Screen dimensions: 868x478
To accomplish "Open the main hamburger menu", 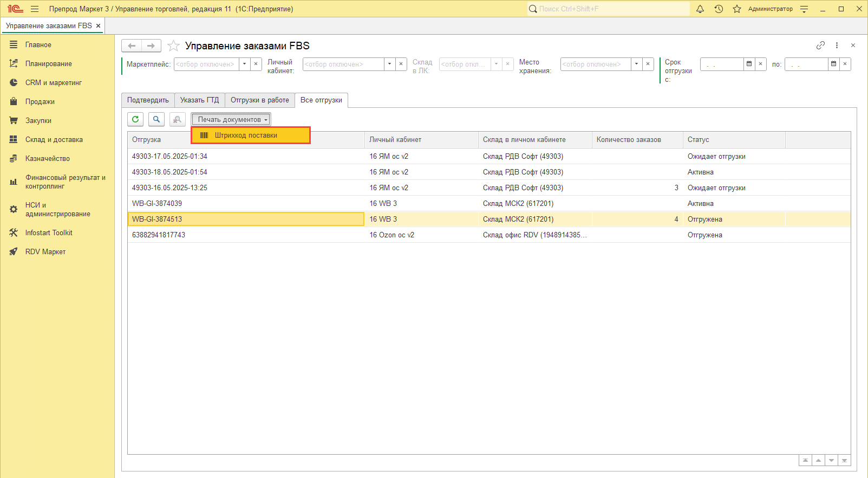I will [x=35, y=9].
